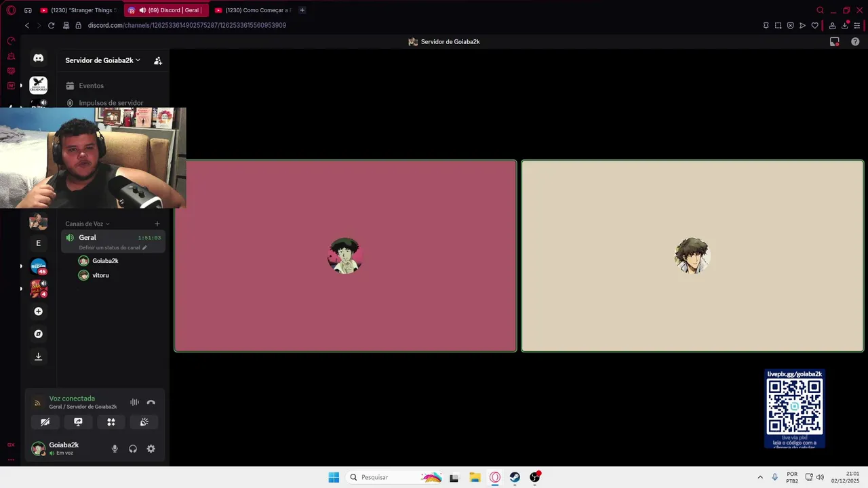The height and width of the screenshot is (488, 868).
Task: Open Goiaba2k profile in user panel
Action: (56, 449)
